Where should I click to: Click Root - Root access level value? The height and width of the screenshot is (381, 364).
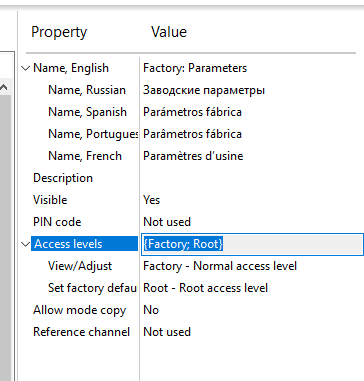[205, 288]
